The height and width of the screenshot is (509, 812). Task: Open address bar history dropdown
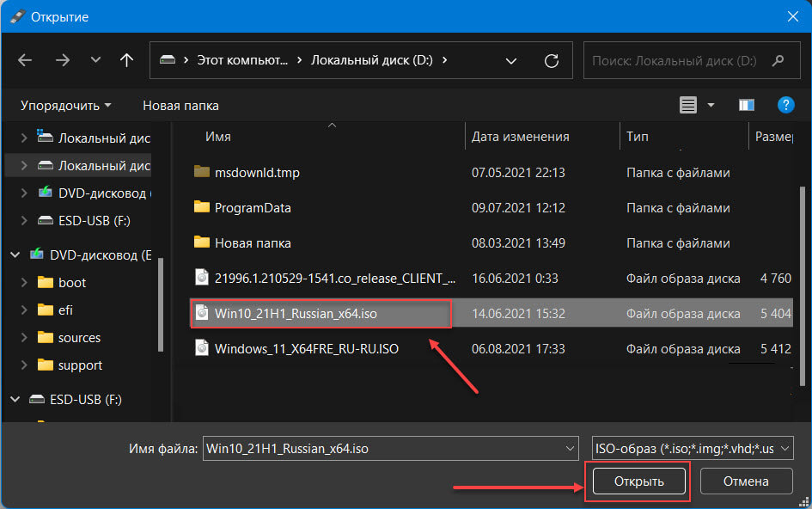(x=511, y=61)
